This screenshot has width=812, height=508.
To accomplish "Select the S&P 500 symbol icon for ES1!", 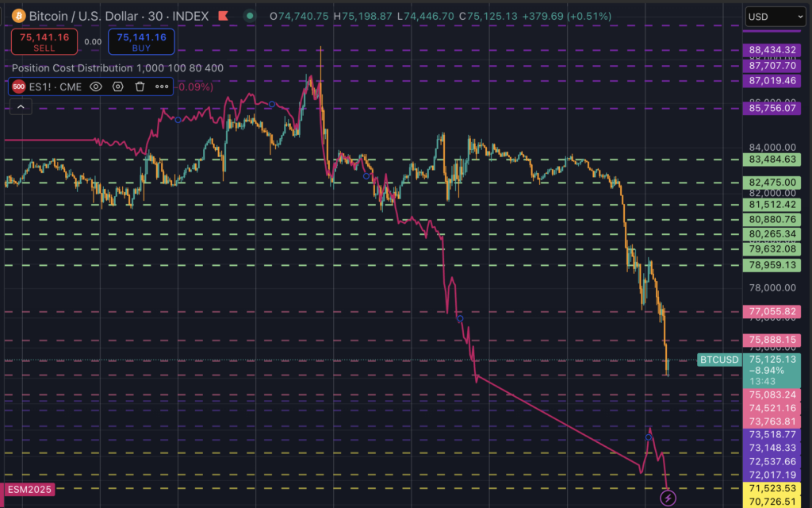I will tap(17, 87).
